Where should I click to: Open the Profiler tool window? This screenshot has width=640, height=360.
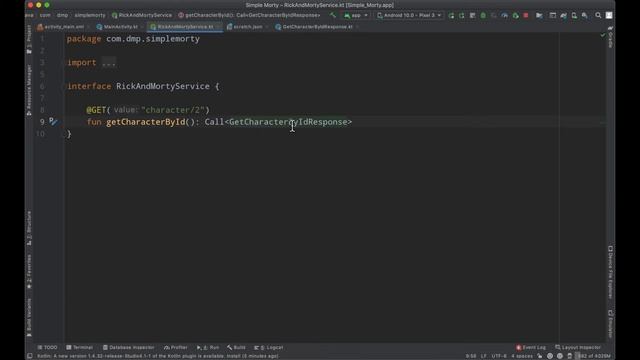[176, 347]
